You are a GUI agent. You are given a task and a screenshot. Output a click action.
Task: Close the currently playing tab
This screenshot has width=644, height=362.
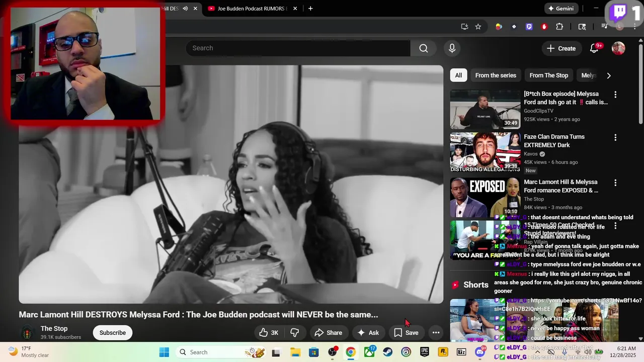(195, 9)
